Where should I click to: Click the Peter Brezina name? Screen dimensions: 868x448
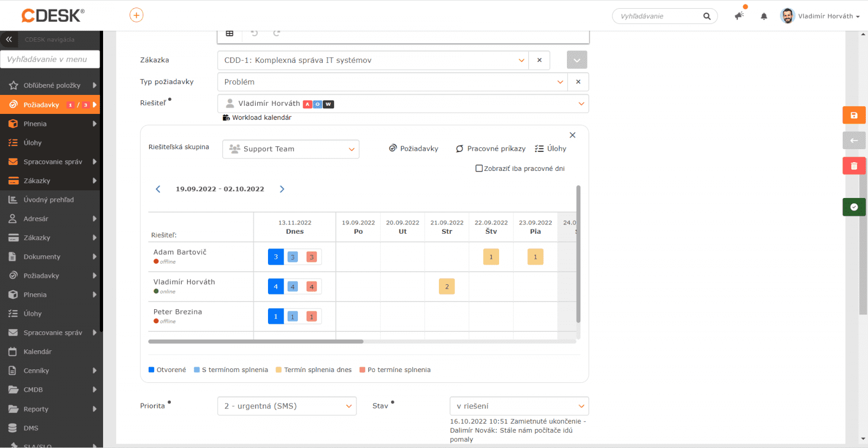[177, 312]
